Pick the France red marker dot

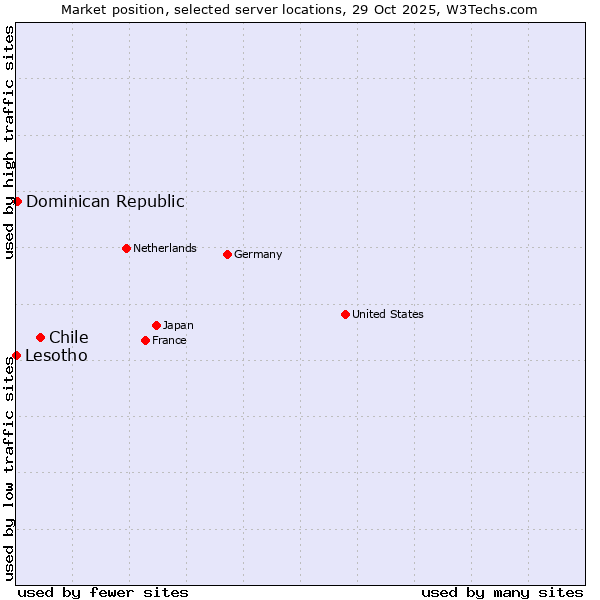coord(145,340)
